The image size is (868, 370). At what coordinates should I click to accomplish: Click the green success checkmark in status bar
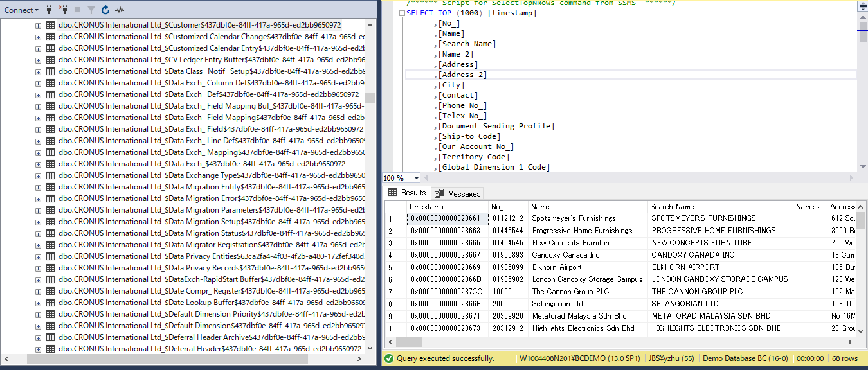[x=389, y=358]
